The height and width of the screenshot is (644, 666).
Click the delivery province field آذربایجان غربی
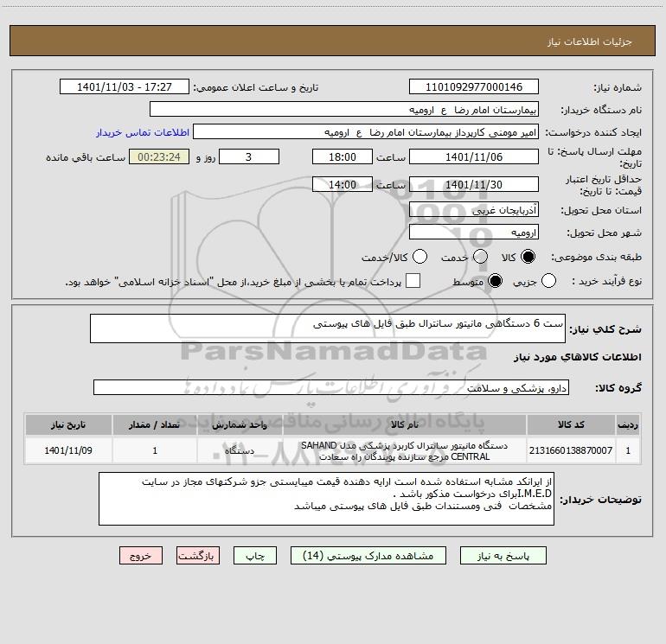[x=474, y=210]
